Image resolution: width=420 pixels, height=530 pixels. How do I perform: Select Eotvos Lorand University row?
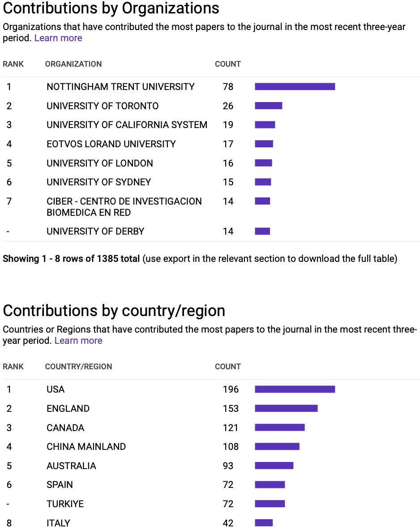coord(211,144)
